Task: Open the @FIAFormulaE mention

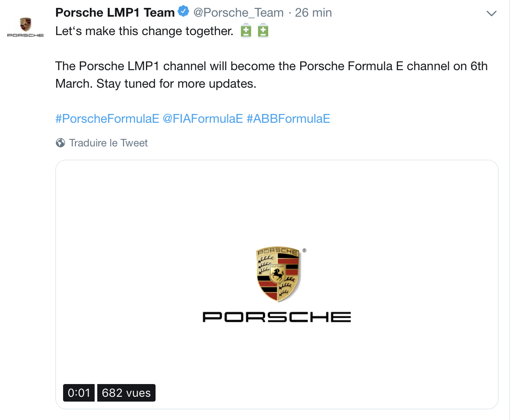Action: click(202, 119)
